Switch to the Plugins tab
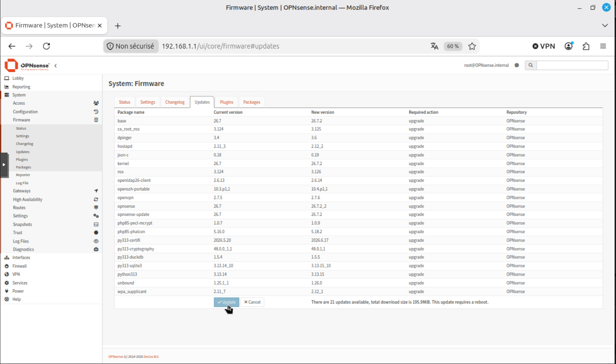The height and width of the screenshot is (364, 616). [226, 102]
